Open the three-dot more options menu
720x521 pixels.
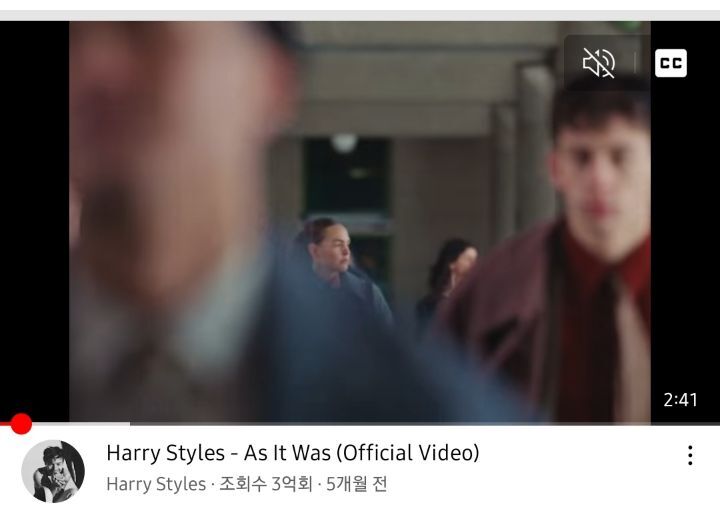[x=690, y=455]
